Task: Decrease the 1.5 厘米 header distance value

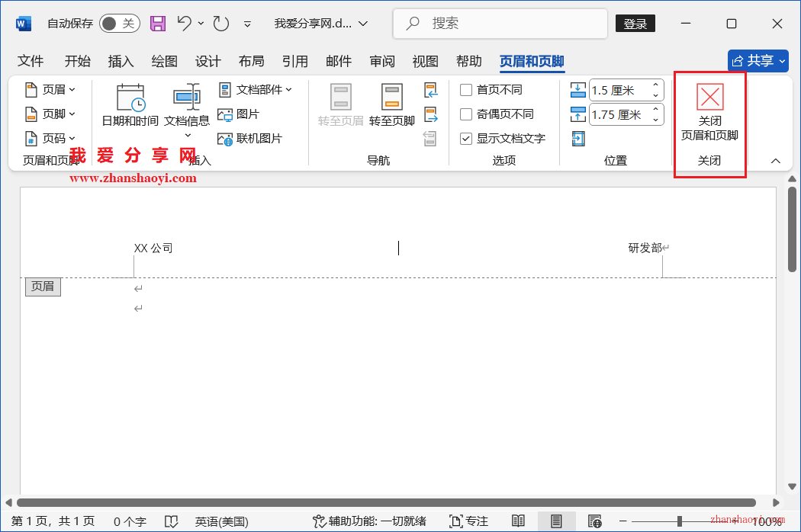Action: [655, 95]
